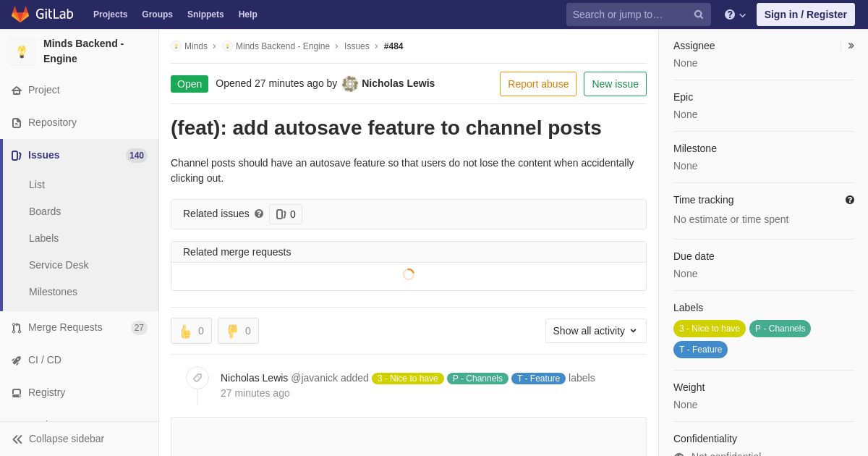Open the Groups top navigation menu
868x456 pixels.
click(x=157, y=14)
